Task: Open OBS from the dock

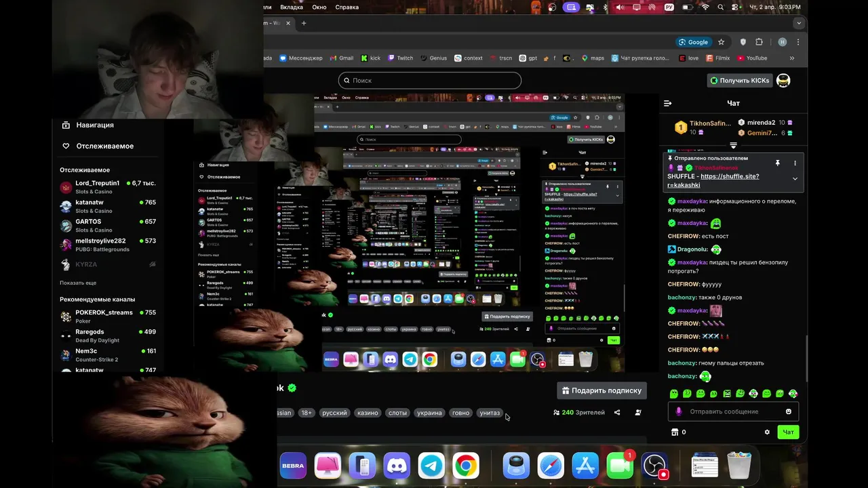Action: pyautogui.click(x=655, y=466)
